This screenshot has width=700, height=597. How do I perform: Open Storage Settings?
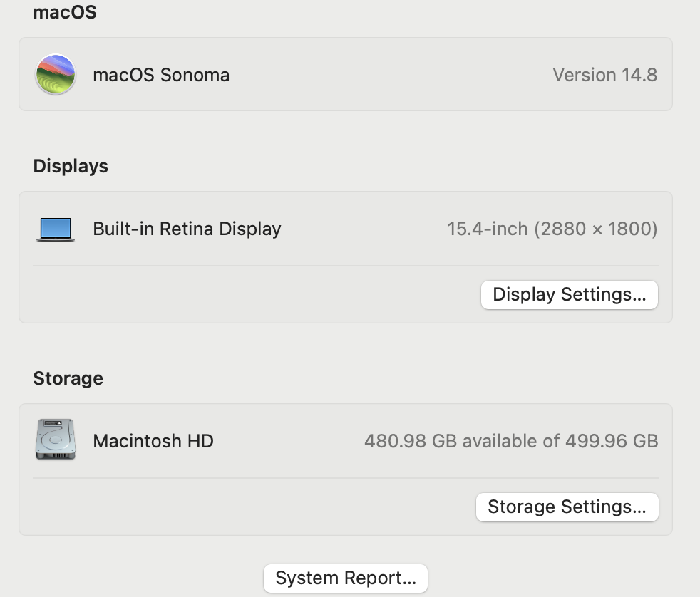pos(567,507)
